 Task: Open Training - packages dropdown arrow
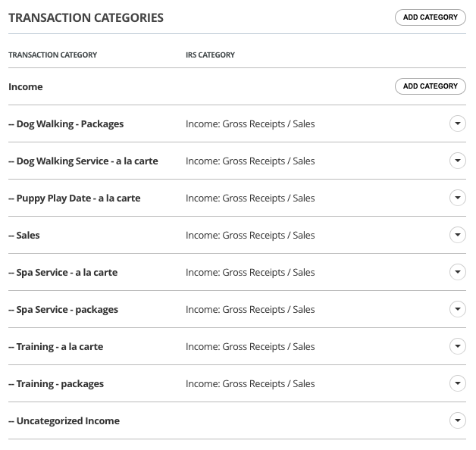[x=457, y=383]
